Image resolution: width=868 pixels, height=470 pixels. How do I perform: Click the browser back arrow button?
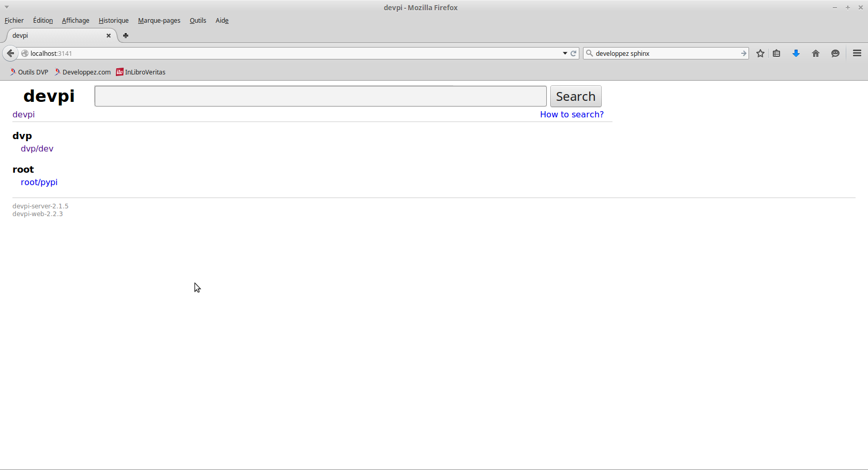click(x=10, y=53)
